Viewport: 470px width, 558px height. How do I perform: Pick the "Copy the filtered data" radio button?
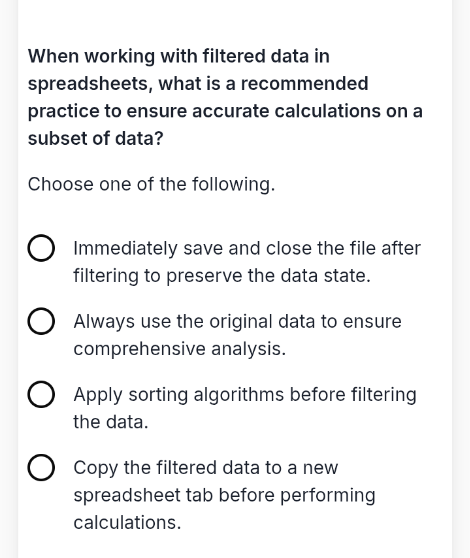click(x=41, y=468)
